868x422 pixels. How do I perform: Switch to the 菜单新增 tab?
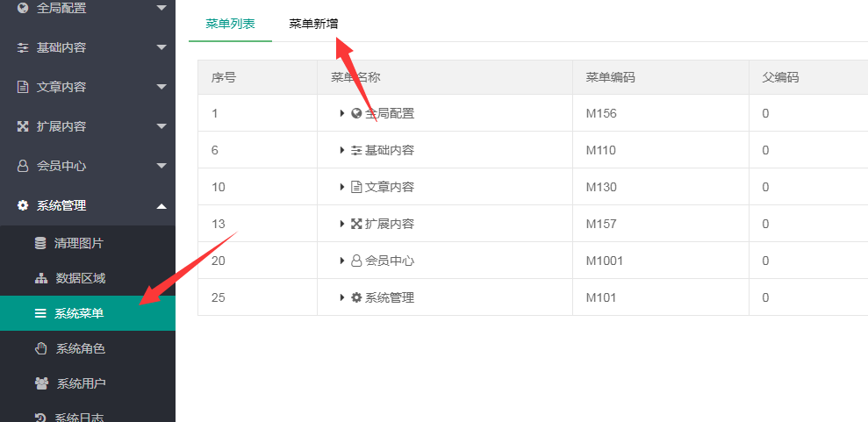click(313, 24)
